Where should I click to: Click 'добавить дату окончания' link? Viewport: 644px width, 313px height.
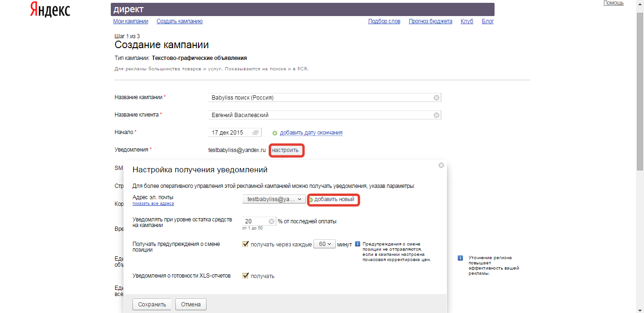[311, 133]
